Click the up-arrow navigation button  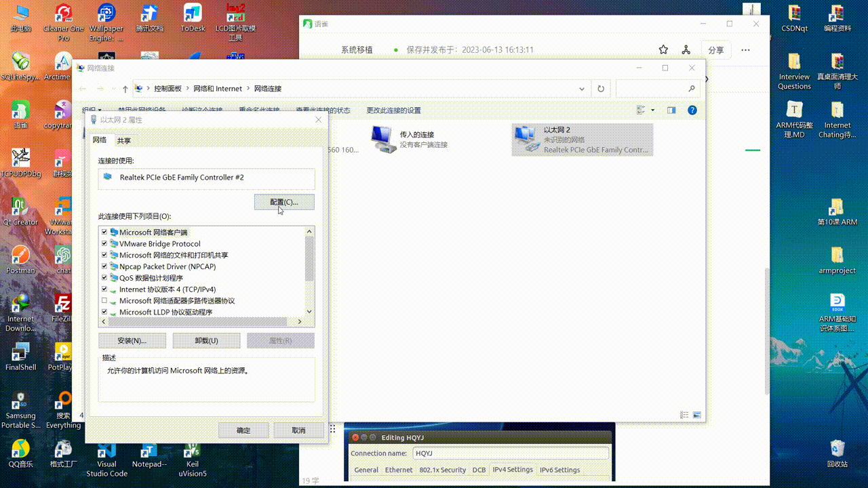tap(125, 89)
